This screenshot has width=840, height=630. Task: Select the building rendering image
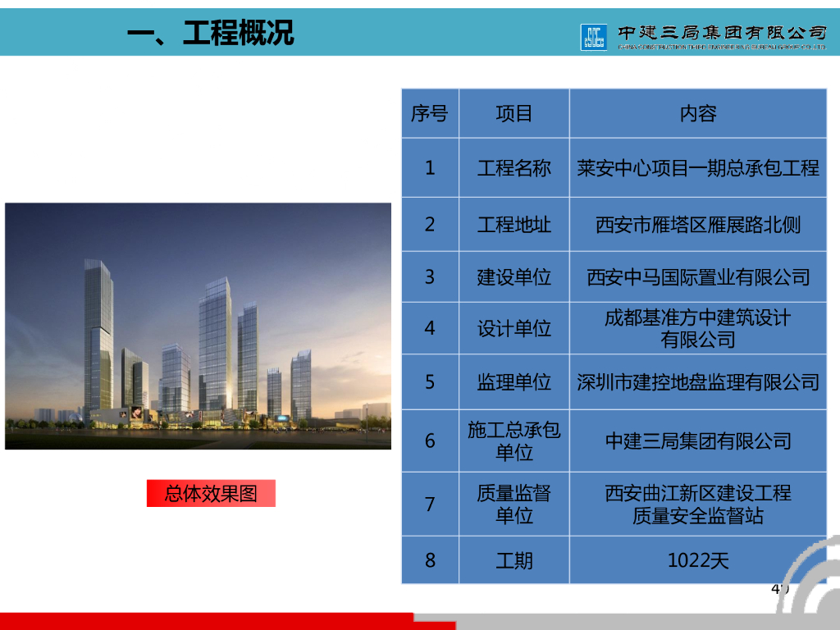[x=199, y=326]
